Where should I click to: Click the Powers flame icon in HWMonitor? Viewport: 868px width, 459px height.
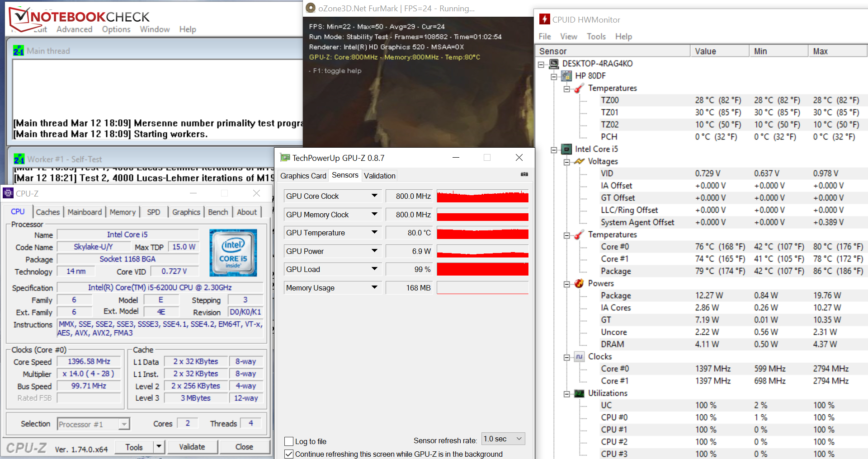pos(579,283)
